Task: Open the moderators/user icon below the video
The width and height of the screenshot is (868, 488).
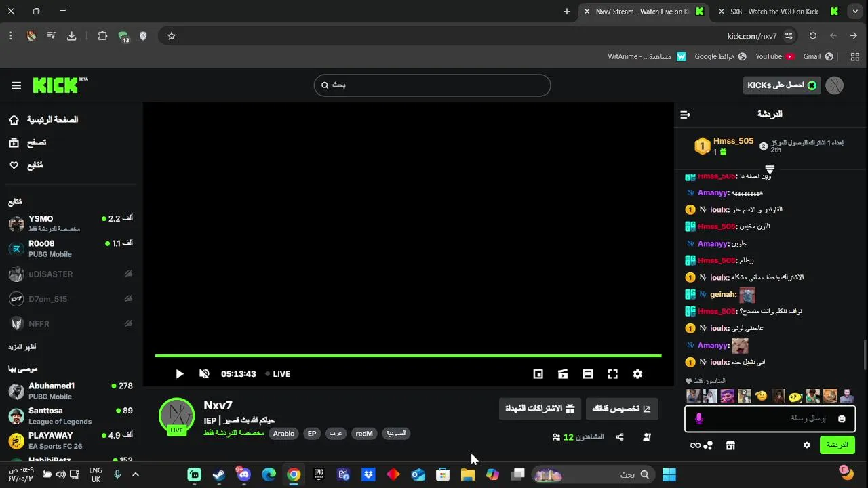Action: tap(647, 437)
